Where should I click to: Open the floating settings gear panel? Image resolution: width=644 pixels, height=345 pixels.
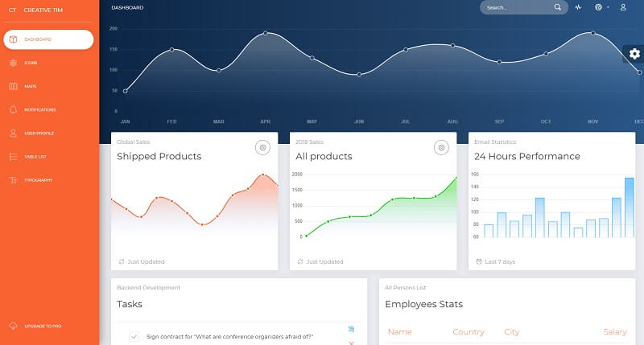[634, 54]
